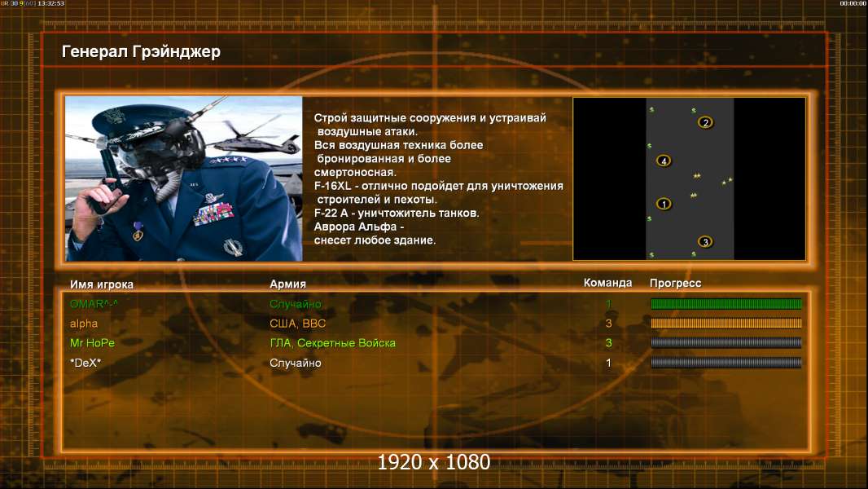The height and width of the screenshot is (489, 868).
Task: Select player name *DeX*
Action: click(85, 363)
